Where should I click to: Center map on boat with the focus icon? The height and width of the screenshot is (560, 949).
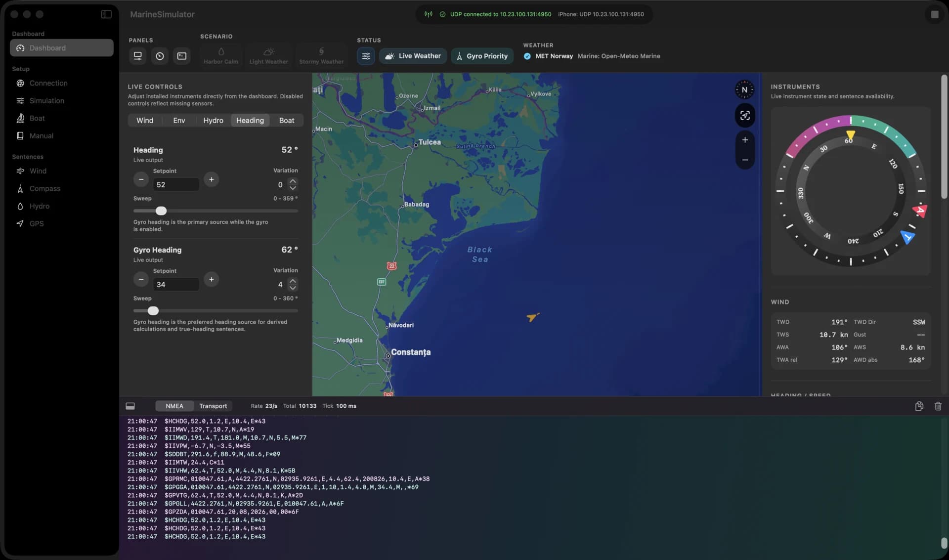point(744,115)
